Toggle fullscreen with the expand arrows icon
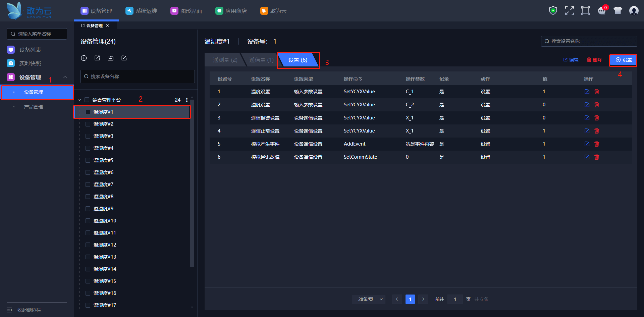This screenshot has width=644, height=317. pos(569,11)
